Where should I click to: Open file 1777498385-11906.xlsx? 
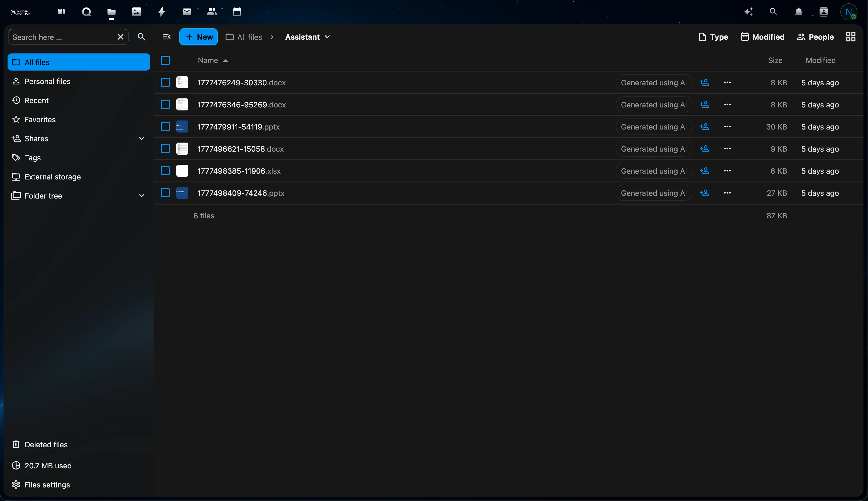click(239, 171)
